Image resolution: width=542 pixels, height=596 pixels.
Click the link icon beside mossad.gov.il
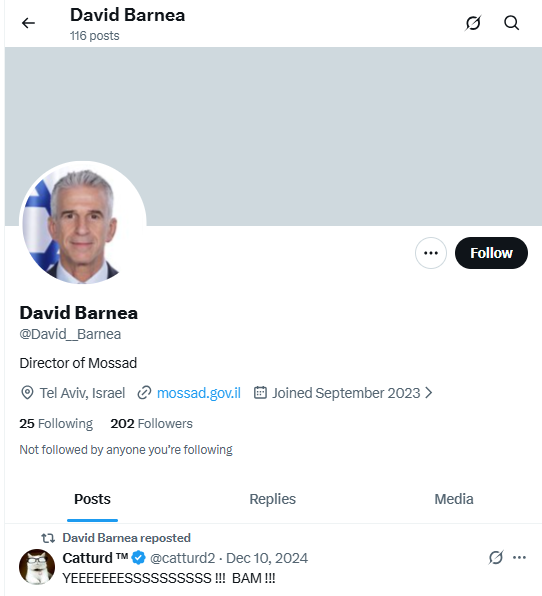144,393
